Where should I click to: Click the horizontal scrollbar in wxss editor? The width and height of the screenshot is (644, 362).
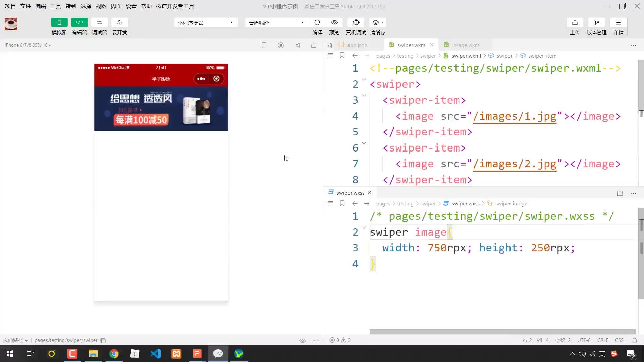(502, 331)
